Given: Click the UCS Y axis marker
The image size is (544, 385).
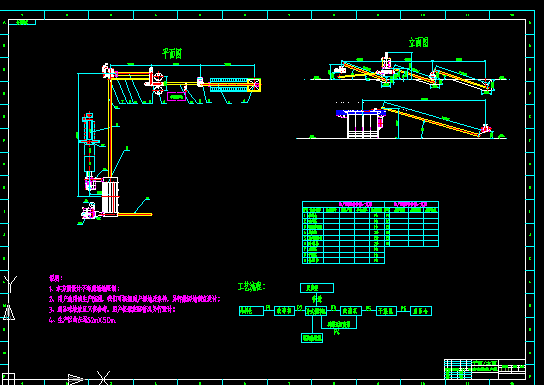Looking at the screenshot, I should 10,284.
